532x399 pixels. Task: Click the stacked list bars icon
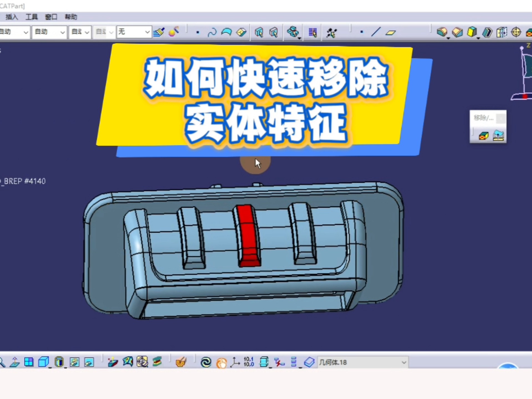coord(294,362)
